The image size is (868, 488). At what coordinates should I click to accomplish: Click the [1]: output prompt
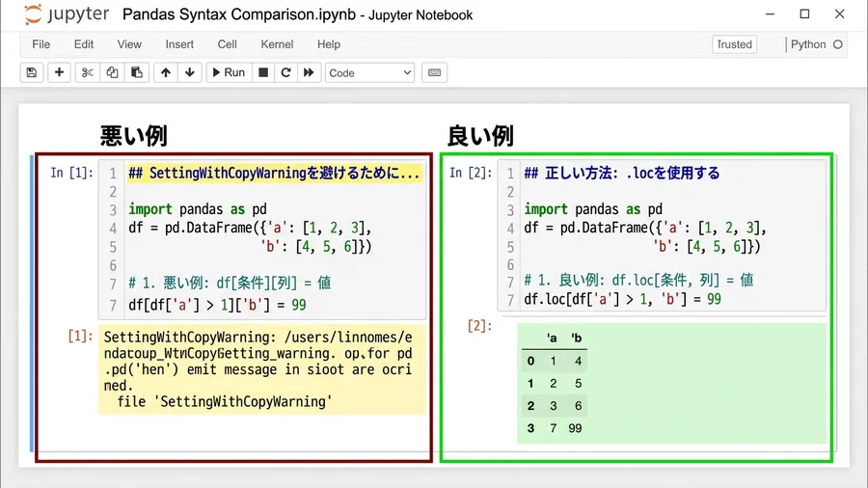[x=80, y=336]
